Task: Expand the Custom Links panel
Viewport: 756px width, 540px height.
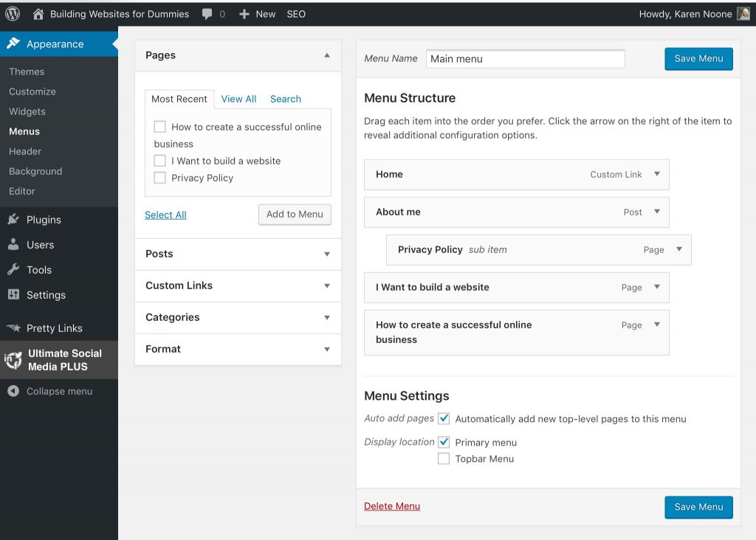Action: [327, 286]
